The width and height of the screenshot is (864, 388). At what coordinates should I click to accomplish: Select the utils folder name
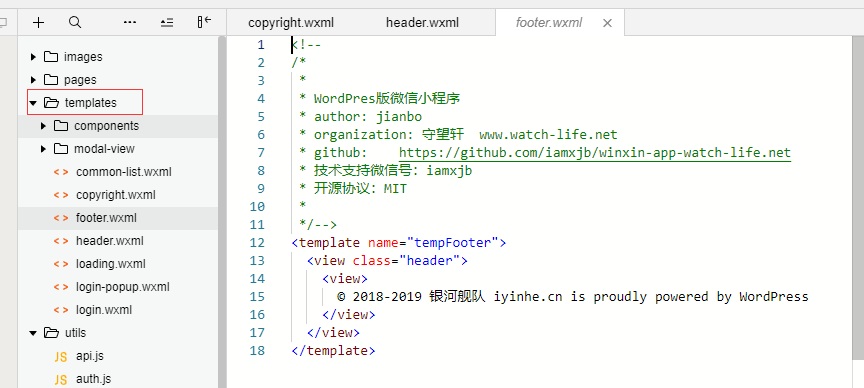[75, 333]
